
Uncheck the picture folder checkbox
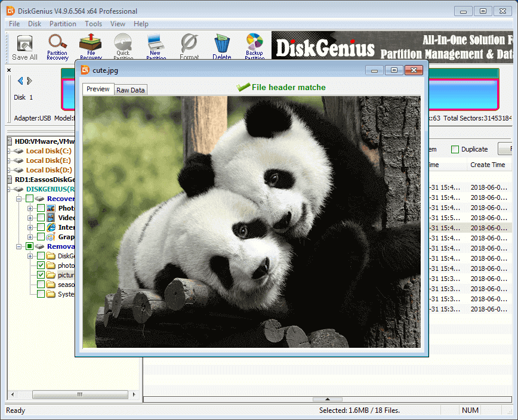click(x=41, y=275)
